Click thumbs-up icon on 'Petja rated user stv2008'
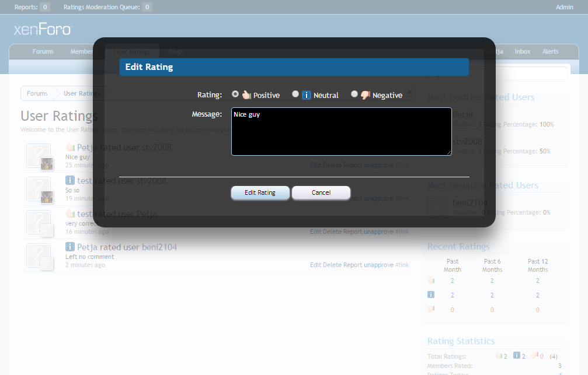588x375 pixels. point(70,147)
